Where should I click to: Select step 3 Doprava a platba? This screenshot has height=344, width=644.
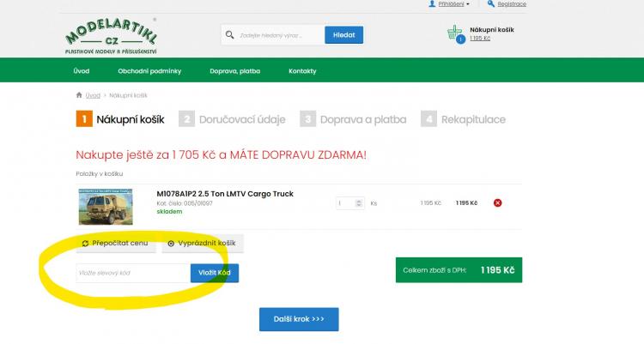(353, 119)
